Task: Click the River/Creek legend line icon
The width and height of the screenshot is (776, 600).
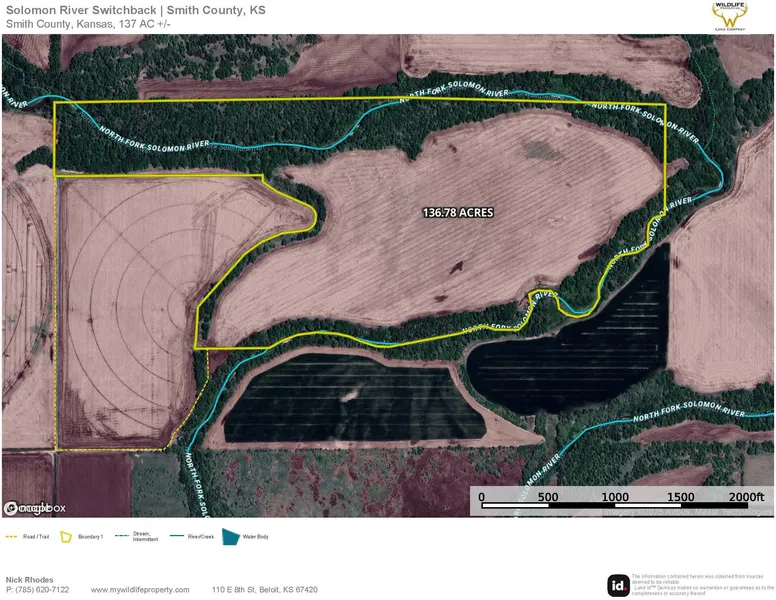Action: tap(177, 537)
